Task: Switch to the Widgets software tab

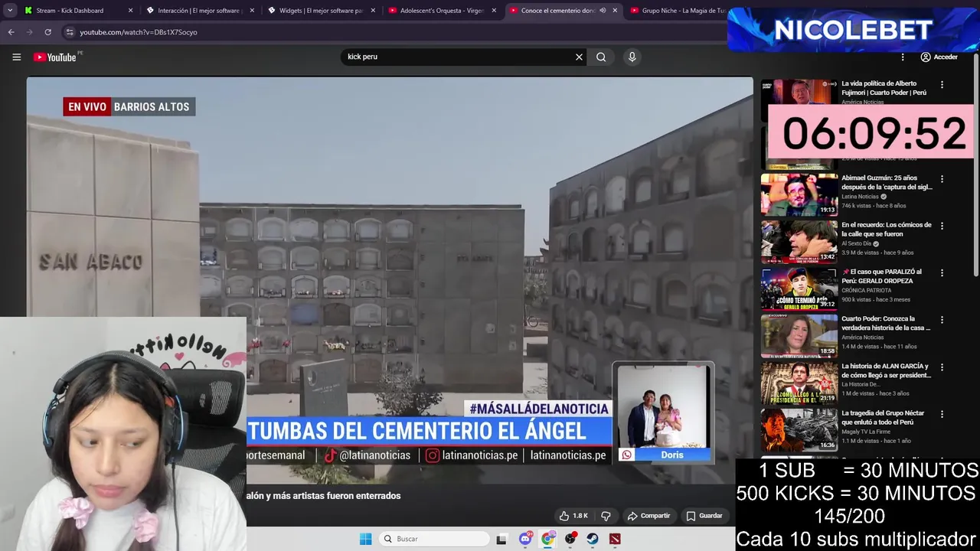Action: (321, 11)
